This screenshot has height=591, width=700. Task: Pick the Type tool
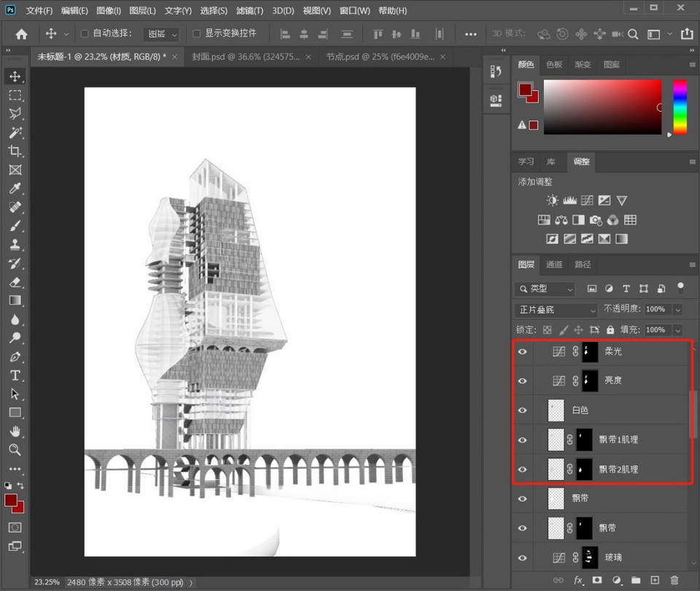(15, 375)
